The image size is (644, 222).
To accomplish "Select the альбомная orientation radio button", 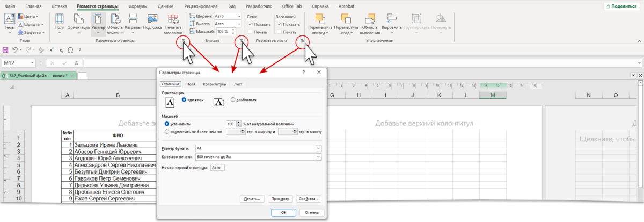I will tap(233, 99).
